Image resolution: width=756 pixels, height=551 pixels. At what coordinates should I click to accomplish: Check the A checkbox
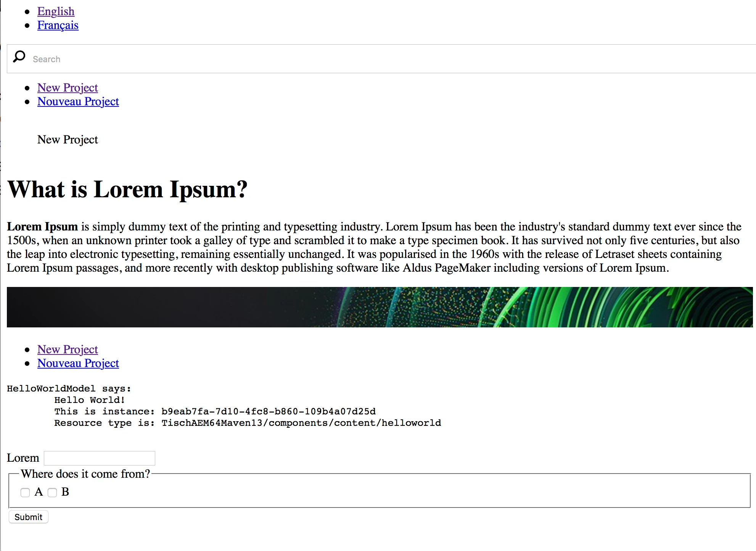tap(25, 493)
